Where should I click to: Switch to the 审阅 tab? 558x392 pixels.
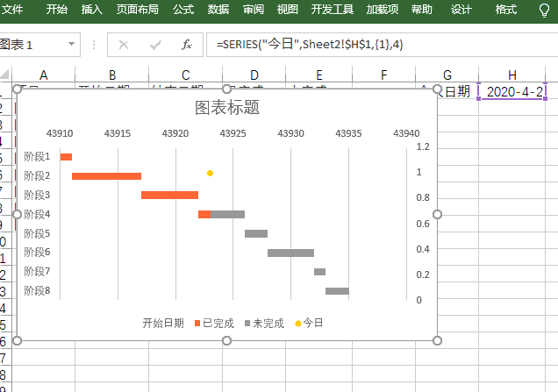tap(254, 10)
